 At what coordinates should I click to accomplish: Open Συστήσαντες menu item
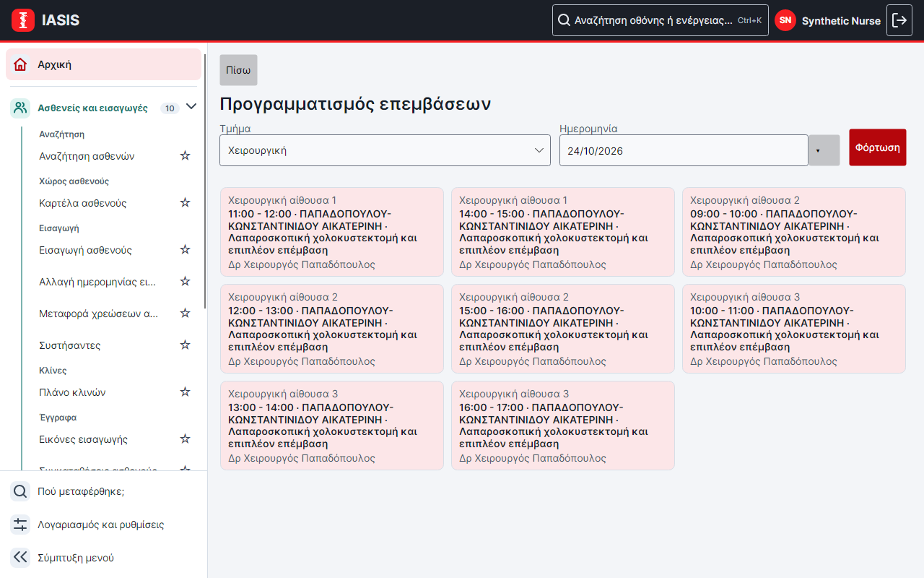tap(70, 345)
